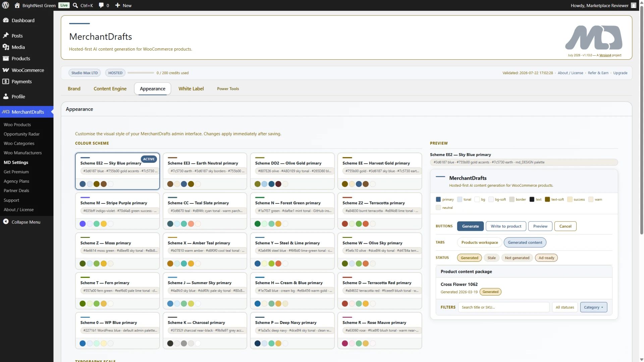644x362 pixels.
Task: Open the BrightNest Green home icon
Action: (x=17, y=5)
